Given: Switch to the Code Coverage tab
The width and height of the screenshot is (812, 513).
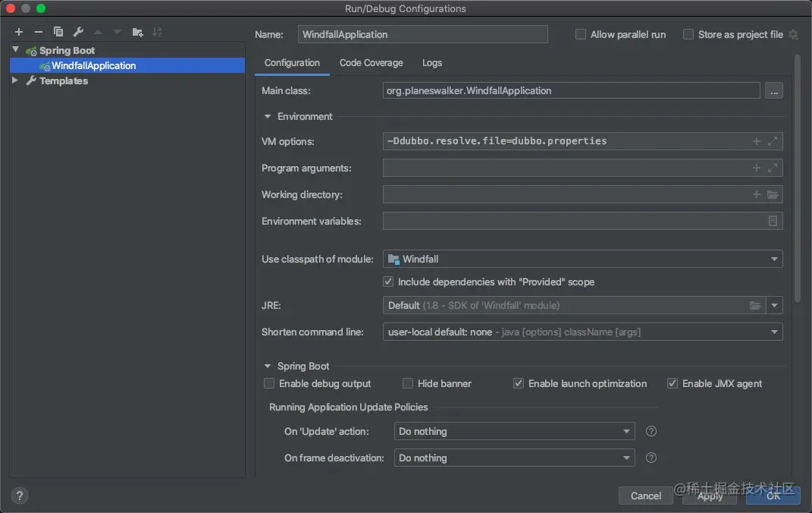Looking at the screenshot, I should tap(372, 63).
